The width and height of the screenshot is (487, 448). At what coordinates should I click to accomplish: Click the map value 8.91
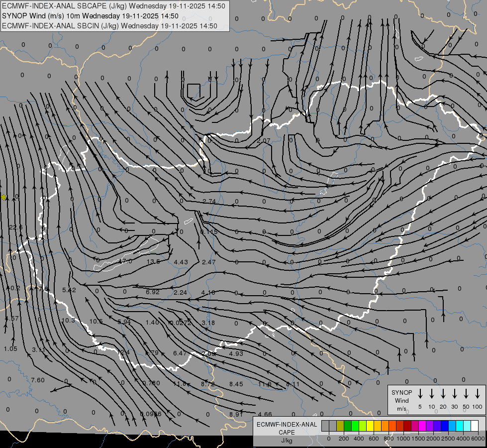[x=236, y=415]
